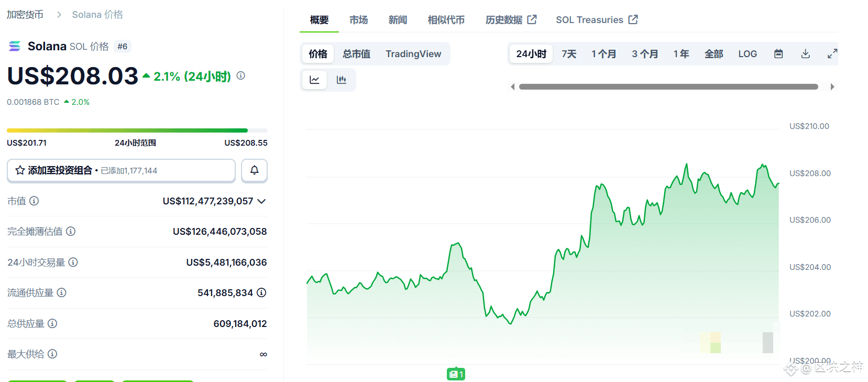Select 3个月 time range

click(x=645, y=54)
